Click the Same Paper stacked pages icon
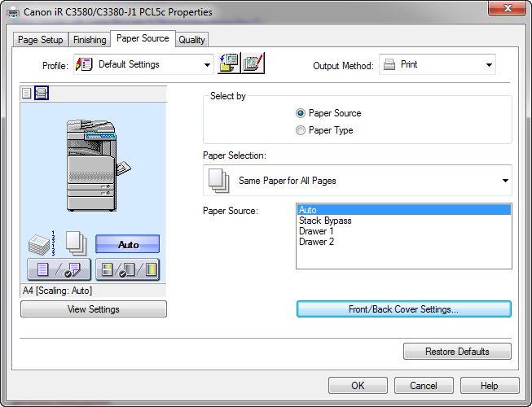 point(219,181)
